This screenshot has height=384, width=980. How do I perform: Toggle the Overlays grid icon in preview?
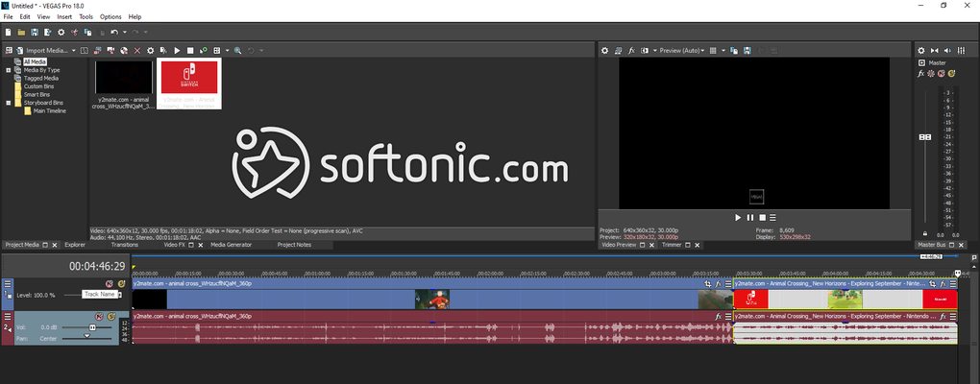[x=713, y=51]
